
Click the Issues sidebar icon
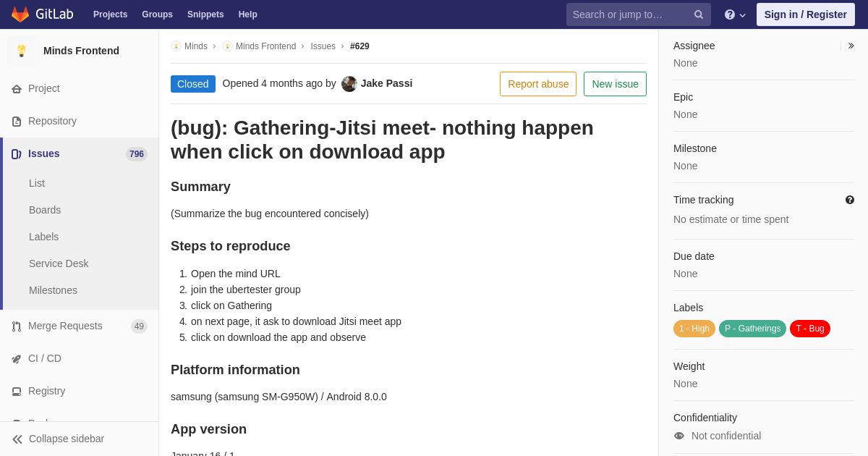click(x=17, y=154)
